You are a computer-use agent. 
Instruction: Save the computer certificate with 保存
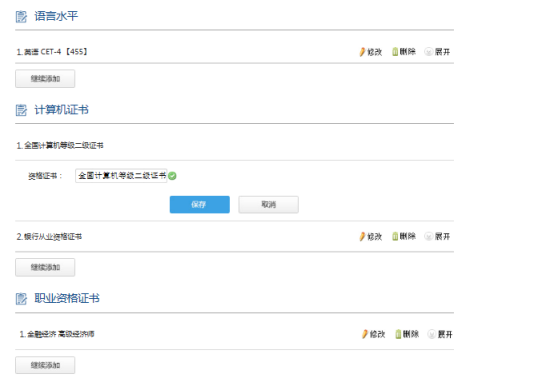click(200, 205)
